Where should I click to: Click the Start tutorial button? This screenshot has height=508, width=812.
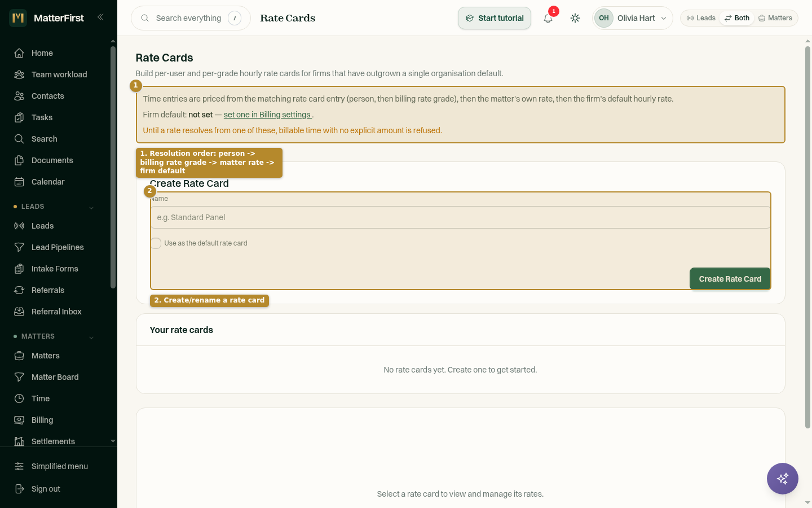click(x=495, y=18)
